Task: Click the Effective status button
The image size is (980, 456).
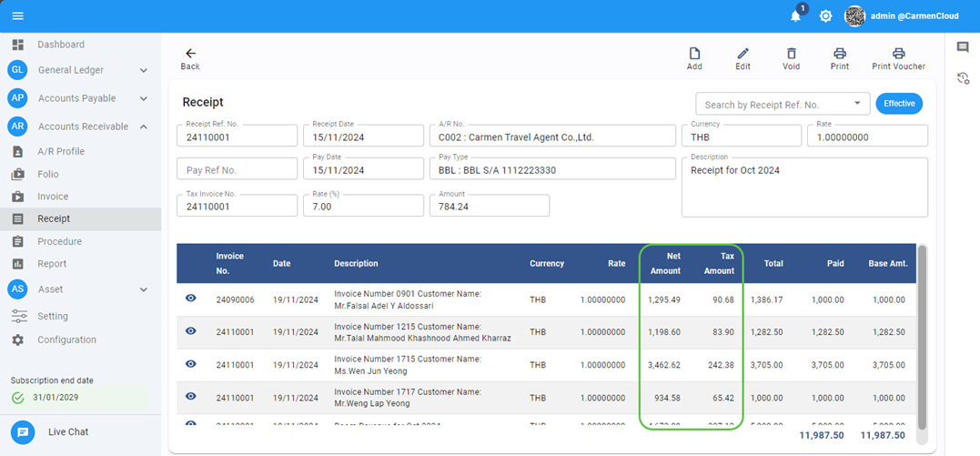Action: point(898,104)
